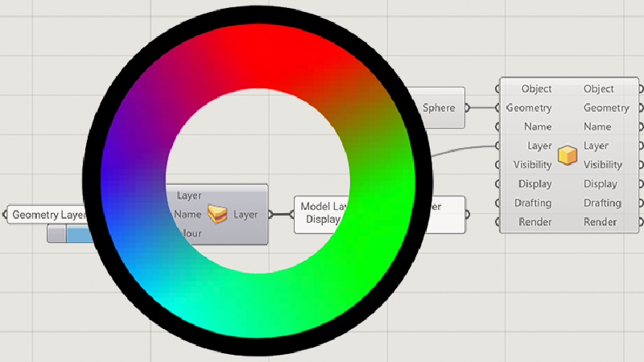The width and height of the screenshot is (644, 362).
Task: Click the sandwich Layer component icon
Action: pos(217,214)
